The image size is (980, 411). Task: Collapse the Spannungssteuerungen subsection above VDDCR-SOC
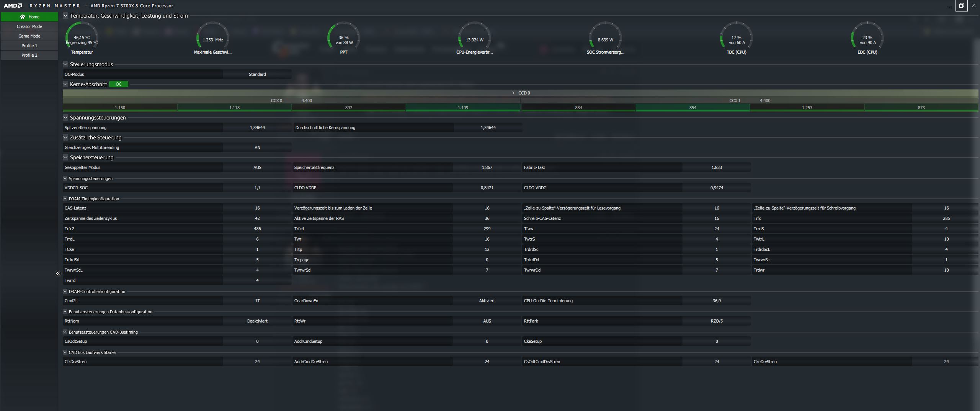pos(65,178)
